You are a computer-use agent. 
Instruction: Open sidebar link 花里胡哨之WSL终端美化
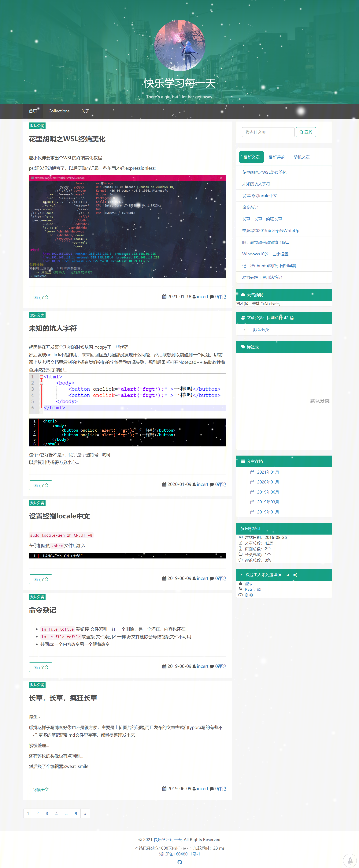[264, 172]
